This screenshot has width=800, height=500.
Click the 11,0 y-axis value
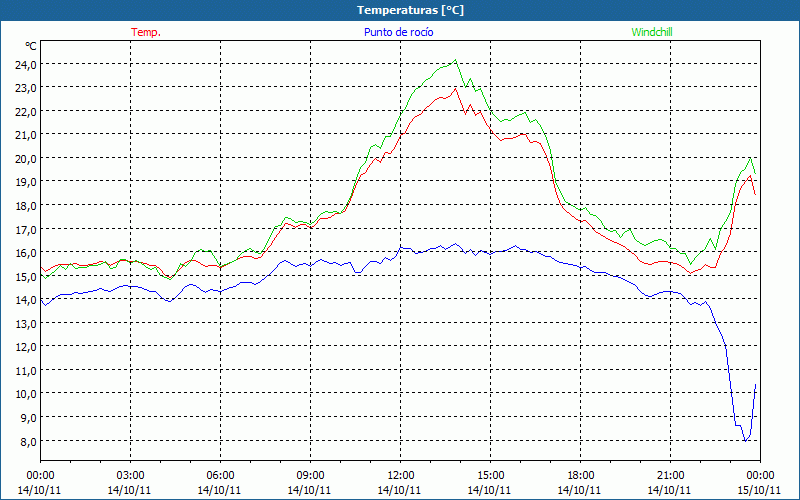26,371
